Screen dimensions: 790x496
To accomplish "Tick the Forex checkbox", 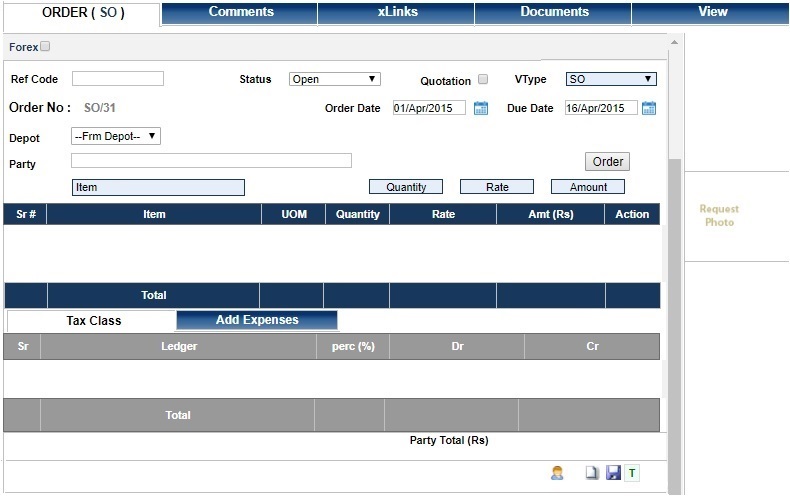I will (x=45, y=46).
